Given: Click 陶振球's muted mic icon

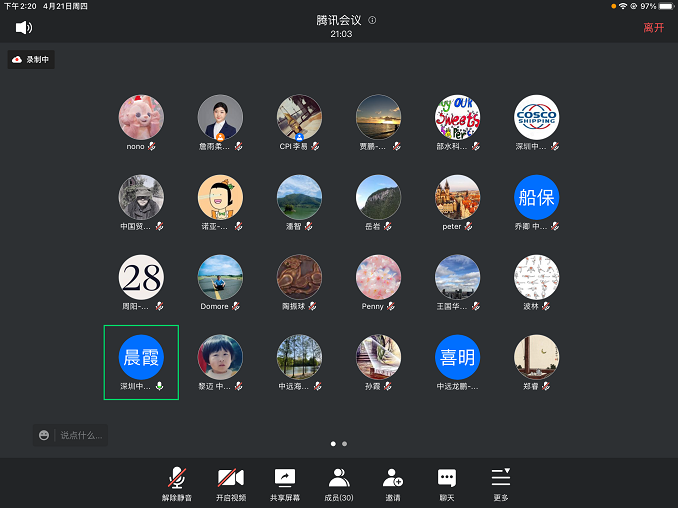Looking at the screenshot, I should coord(312,307).
